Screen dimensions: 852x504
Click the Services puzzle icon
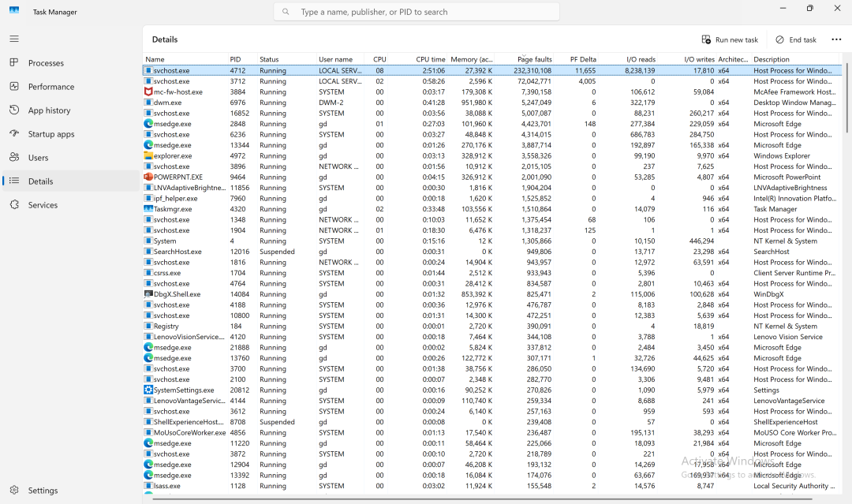[x=14, y=205]
